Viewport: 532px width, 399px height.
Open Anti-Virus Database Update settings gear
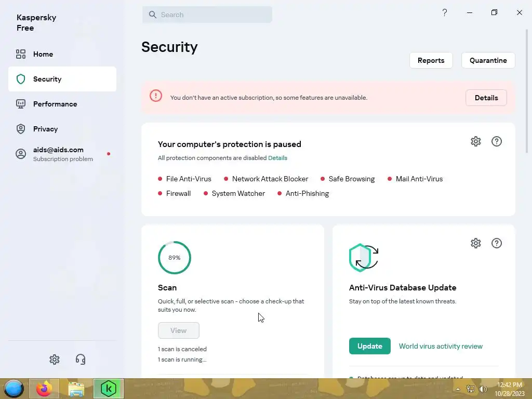click(476, 243)
